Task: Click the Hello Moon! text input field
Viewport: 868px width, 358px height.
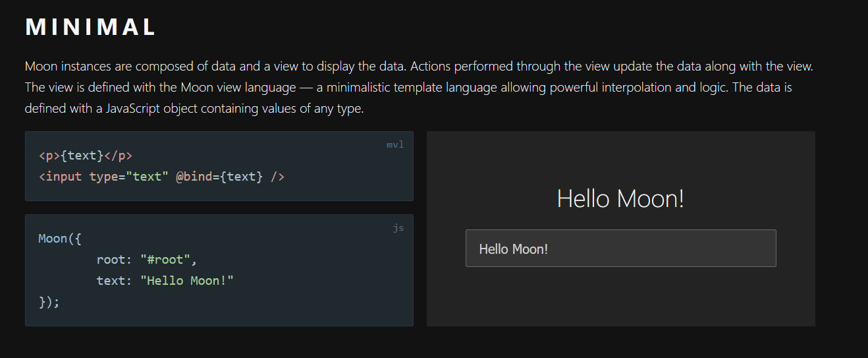Action: [x=620, y=249]
